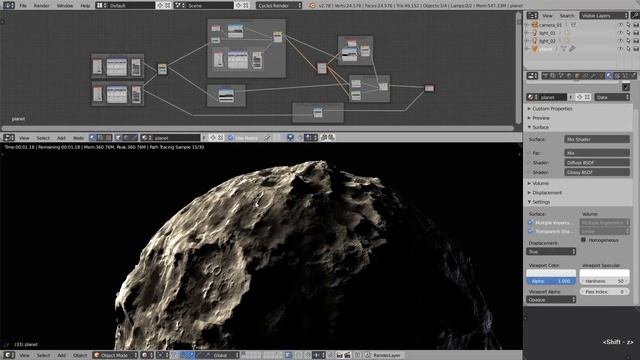Expand the Preview panel
The image size is (640, 360).
click(x=539, y=118)
